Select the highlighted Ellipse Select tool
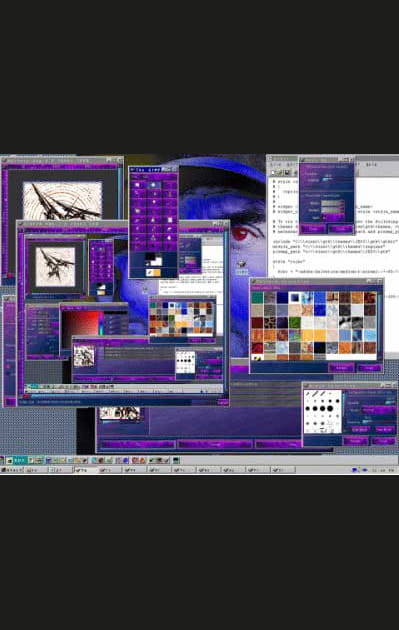 coord(154,185)
